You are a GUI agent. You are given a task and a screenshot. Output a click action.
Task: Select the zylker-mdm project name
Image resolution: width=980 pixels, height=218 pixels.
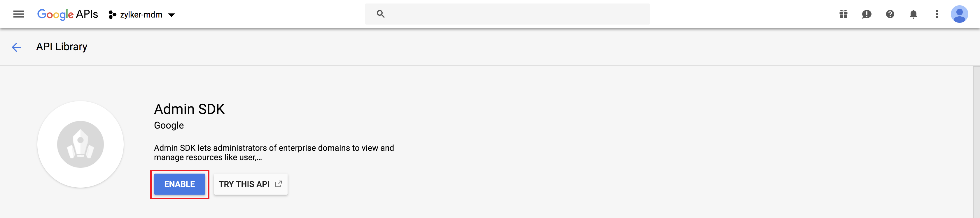(141, 15)
